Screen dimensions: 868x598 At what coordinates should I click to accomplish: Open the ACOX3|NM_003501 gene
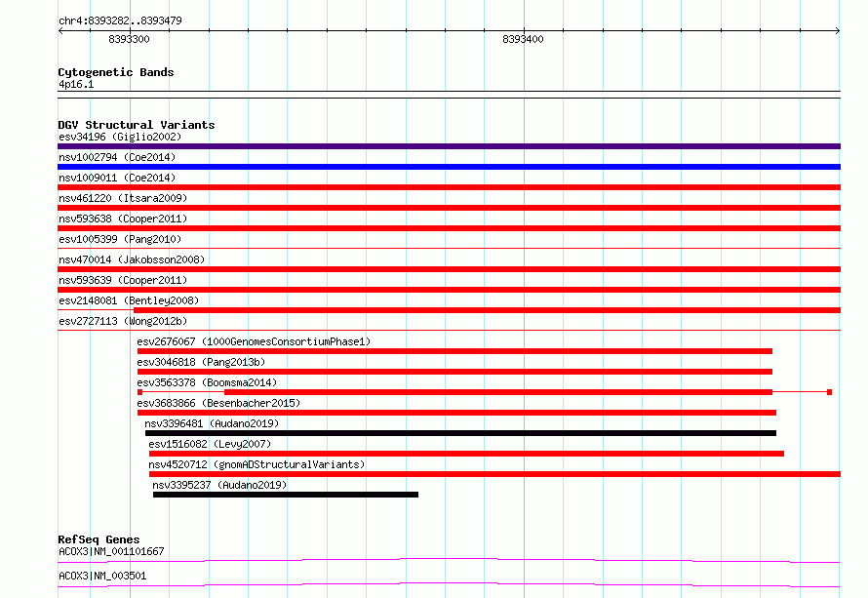pyautogui.click(x=102, y=576)
